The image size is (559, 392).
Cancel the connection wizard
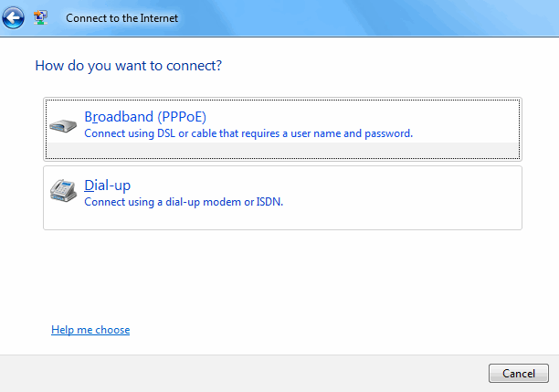(519, 373)
